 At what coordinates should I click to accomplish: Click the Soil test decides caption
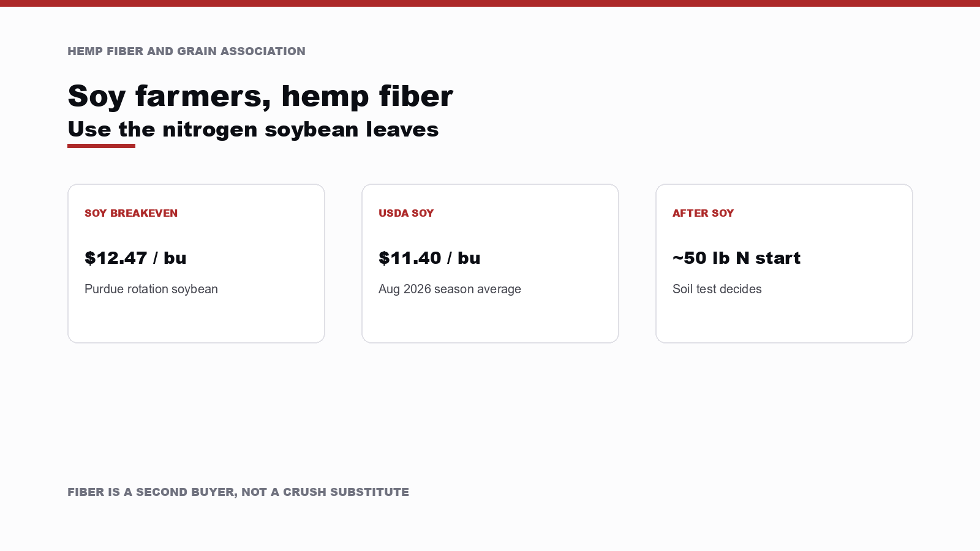click(717, 289)
